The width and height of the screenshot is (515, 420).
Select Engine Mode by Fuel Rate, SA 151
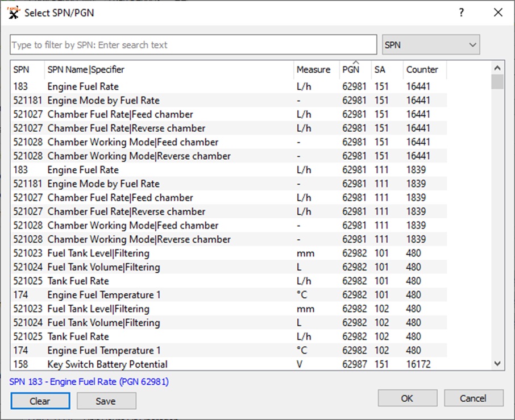[229, 100]
